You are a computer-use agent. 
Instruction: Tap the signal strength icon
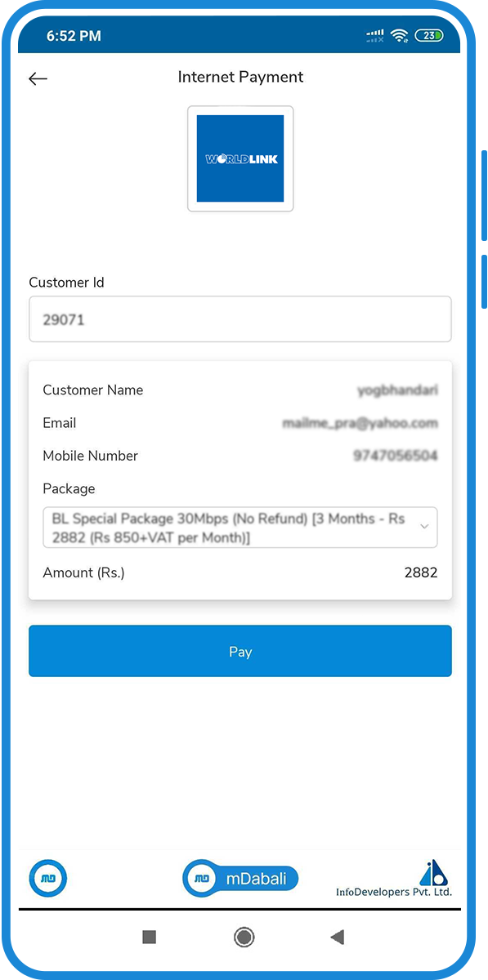[375, 36]
